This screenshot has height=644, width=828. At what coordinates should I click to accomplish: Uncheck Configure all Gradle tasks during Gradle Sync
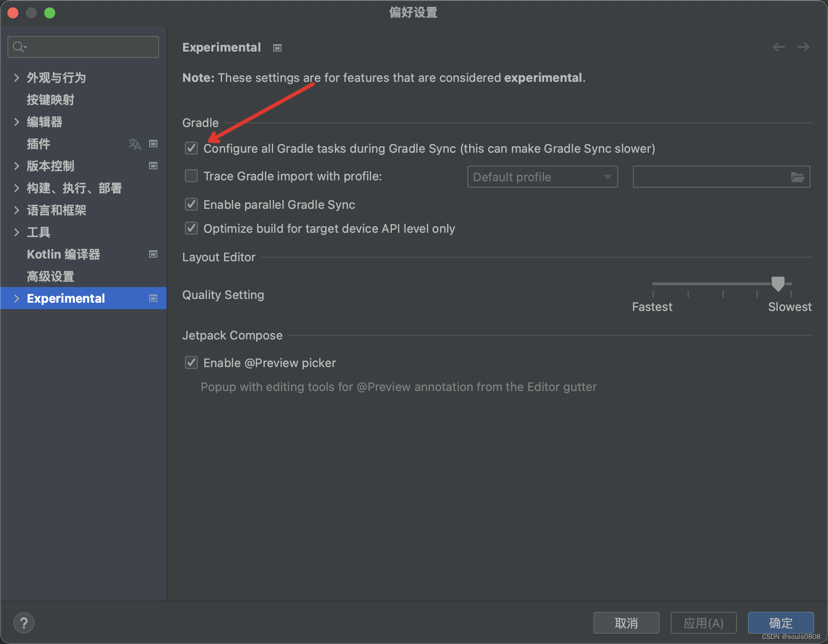click(x=191, y=148)
